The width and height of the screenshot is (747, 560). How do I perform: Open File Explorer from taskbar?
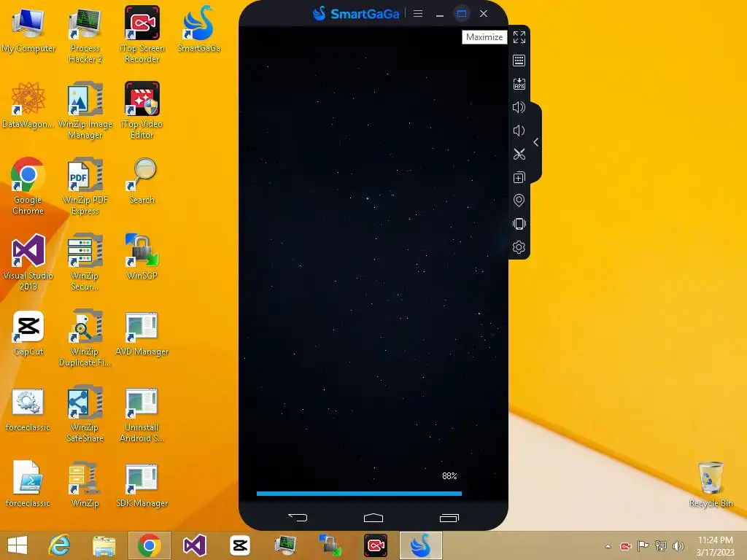click(104, 545)
